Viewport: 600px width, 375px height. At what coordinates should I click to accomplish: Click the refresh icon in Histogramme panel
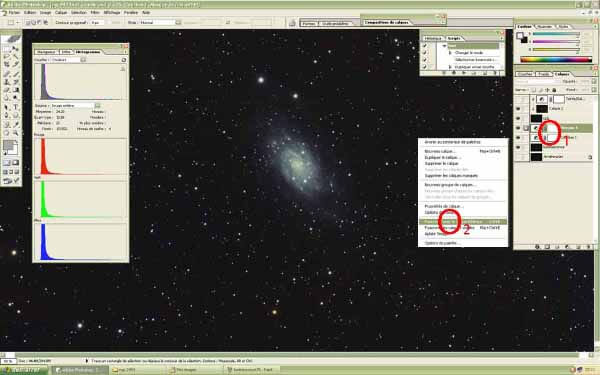point(124,60)
